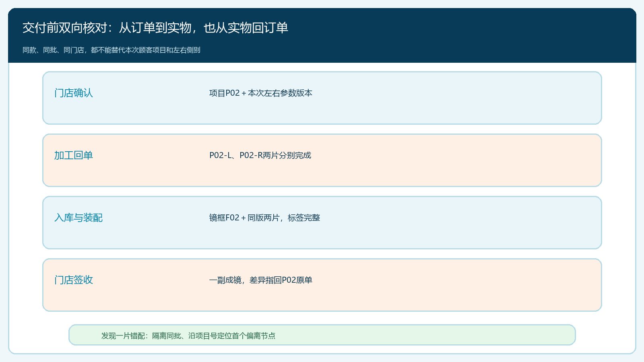This screenshot has height=362, width=644.
Task: Click the 加工回单 step label
Action: [74, 155]
